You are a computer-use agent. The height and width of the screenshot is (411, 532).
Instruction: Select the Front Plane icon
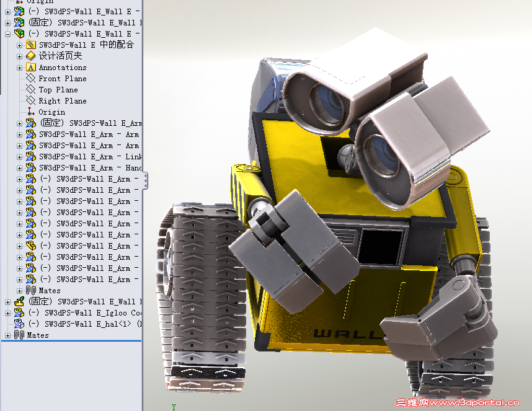pyautogui.click(x=31, y=78)
